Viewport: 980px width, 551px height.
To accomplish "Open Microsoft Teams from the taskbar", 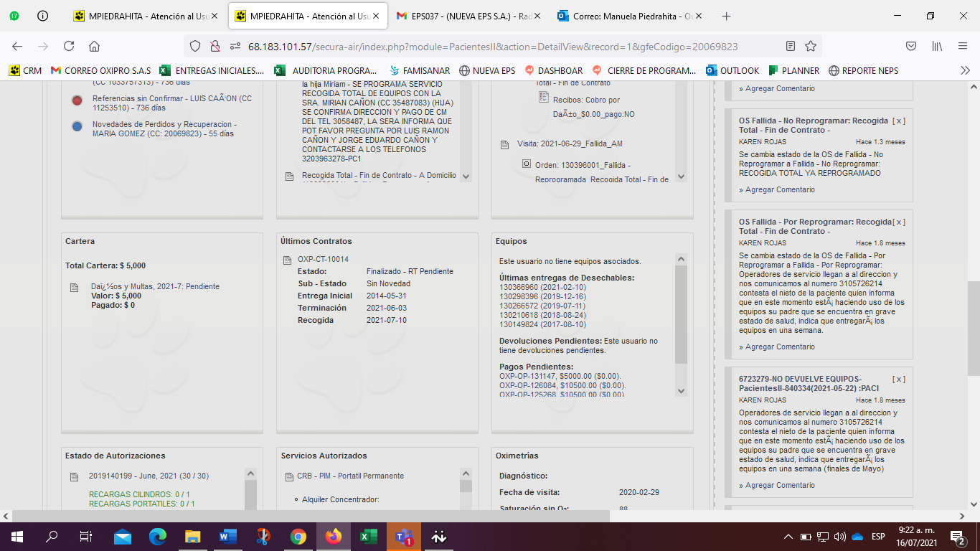I will [x=404, y=536].
